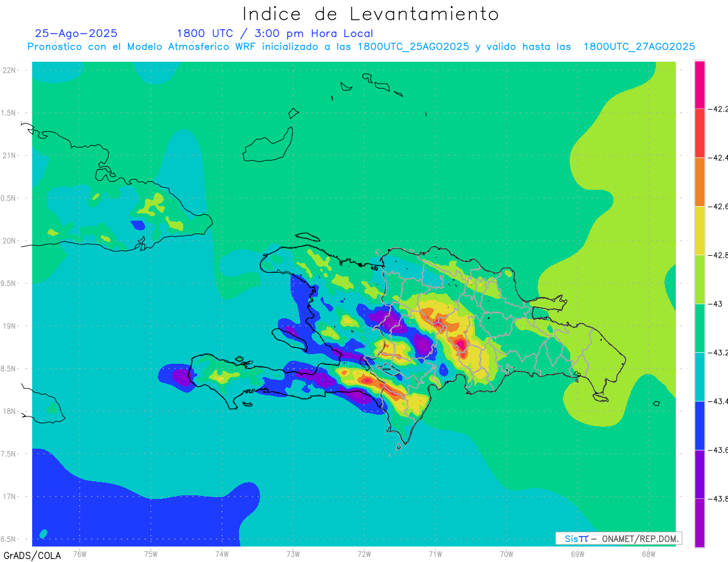
Task: Select the date text "25-Ago-2025"
Action: point(76,33)
